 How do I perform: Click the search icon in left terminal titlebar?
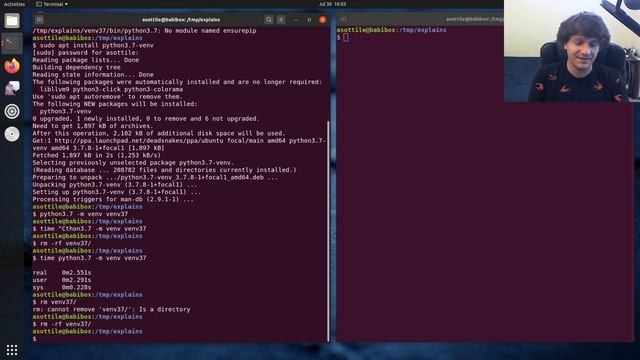point(269,20)
